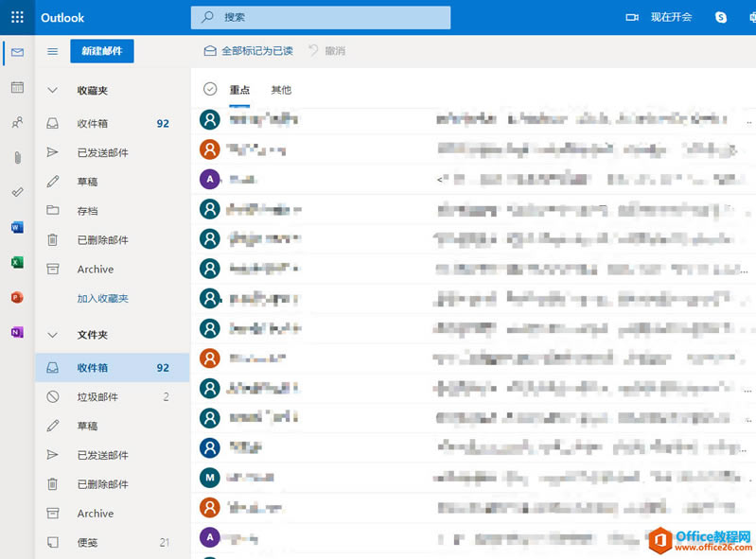Screen dimensions: 756x559
Task: Launch Word from left rail
Action: (17, 227)
